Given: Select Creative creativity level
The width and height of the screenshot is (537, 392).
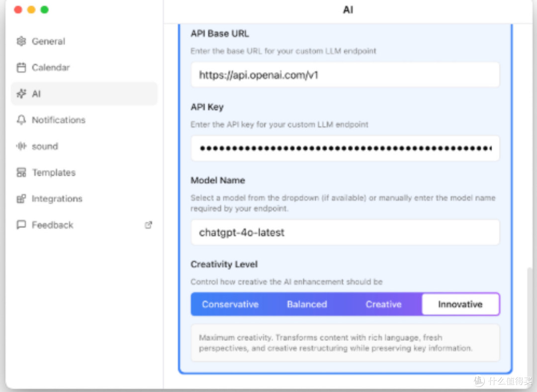Looking at the screenshot, I should 383,304.
